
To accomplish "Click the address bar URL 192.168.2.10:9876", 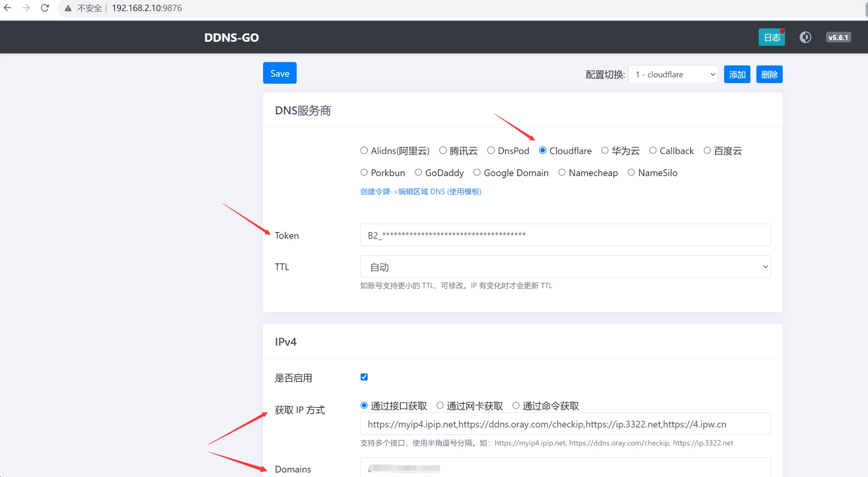I will click(147, 8).
